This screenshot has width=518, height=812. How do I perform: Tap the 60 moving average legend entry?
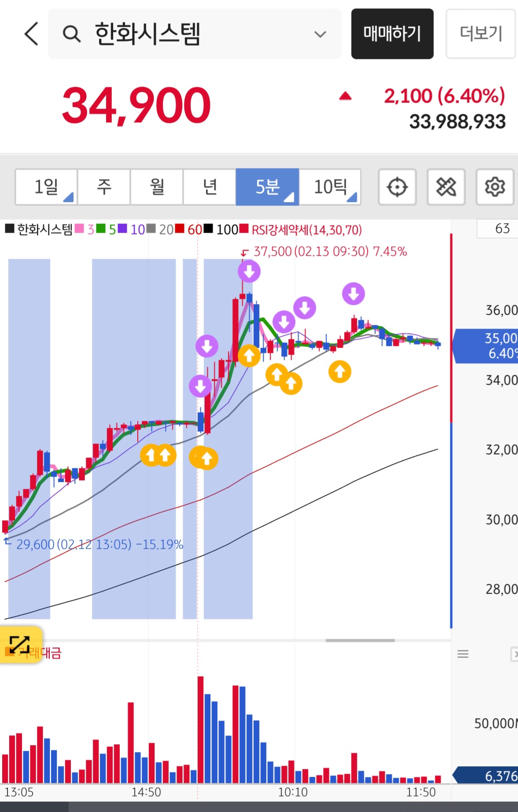[x=188, y=229]
